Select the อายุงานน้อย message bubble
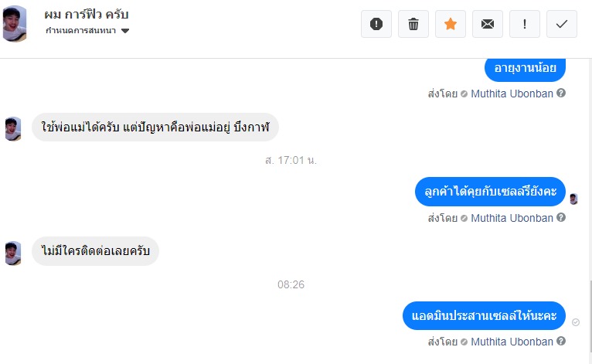592x364 pixels. [525, 68]
